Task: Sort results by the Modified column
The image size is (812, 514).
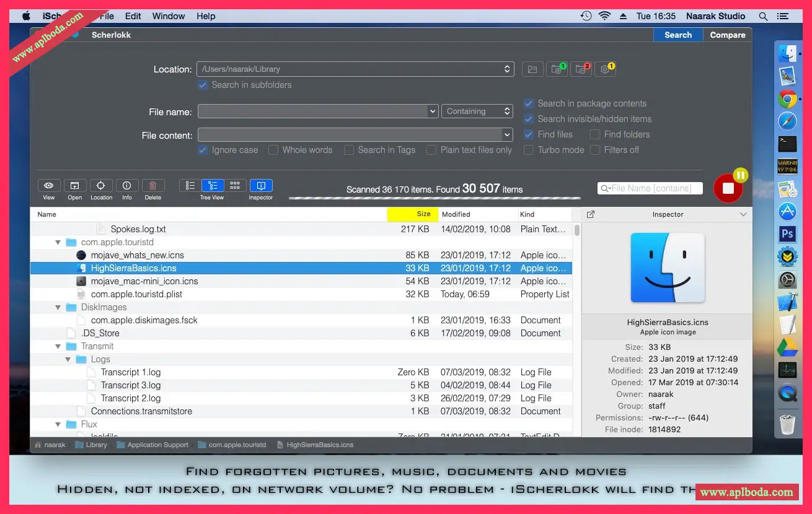Action: click(x=456, y=214)
